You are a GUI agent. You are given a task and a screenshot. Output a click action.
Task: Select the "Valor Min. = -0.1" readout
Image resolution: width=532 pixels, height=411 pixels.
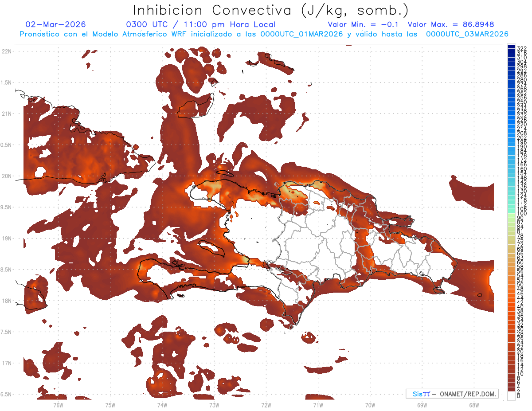[x=364, y=24]
